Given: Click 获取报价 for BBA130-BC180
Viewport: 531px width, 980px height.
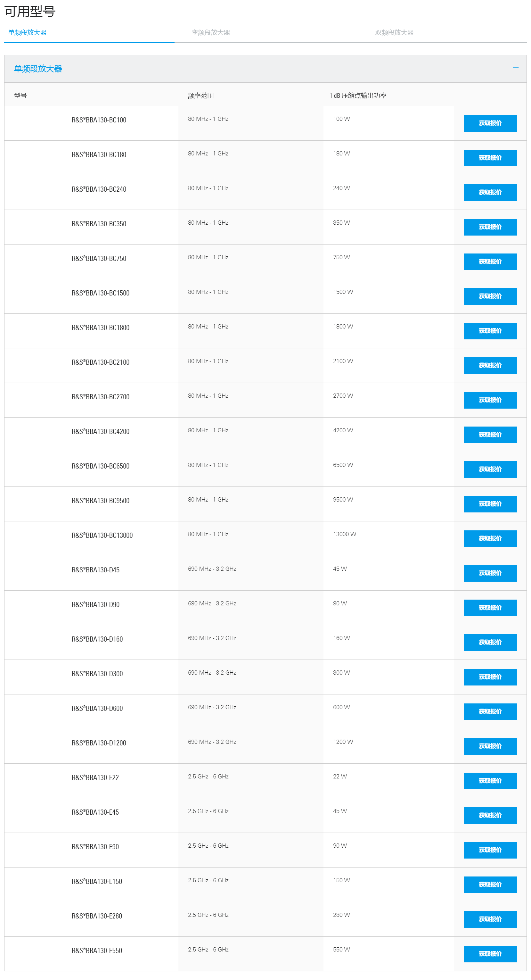Looking at the screenshot, I should click(490, 158).
